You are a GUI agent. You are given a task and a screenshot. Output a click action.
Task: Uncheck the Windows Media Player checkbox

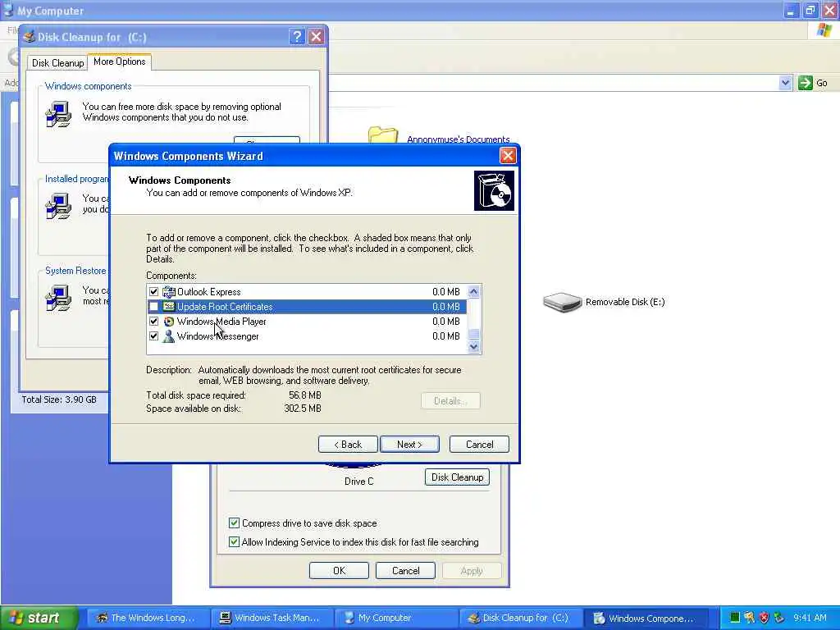(153, 322)
